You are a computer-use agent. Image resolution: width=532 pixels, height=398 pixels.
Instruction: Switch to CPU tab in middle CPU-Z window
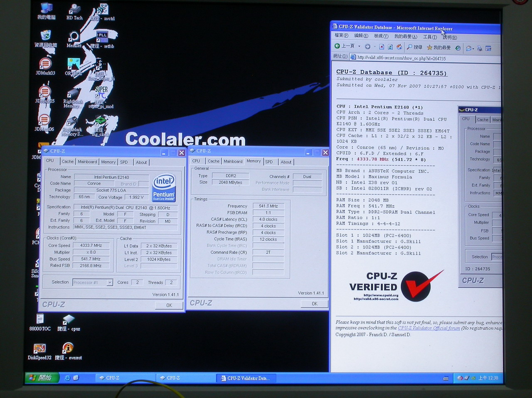[196, 161]
